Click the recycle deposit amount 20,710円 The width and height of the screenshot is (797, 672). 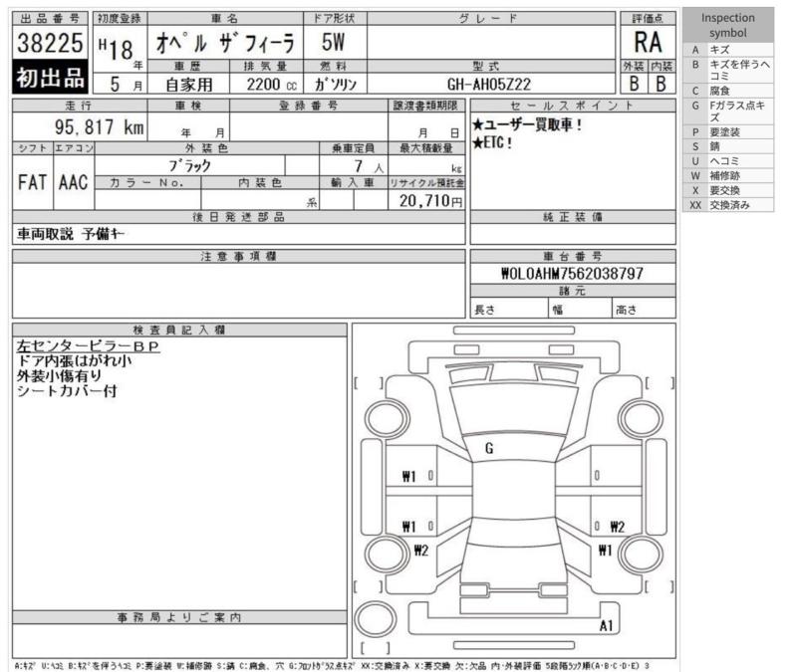(426, 200)
